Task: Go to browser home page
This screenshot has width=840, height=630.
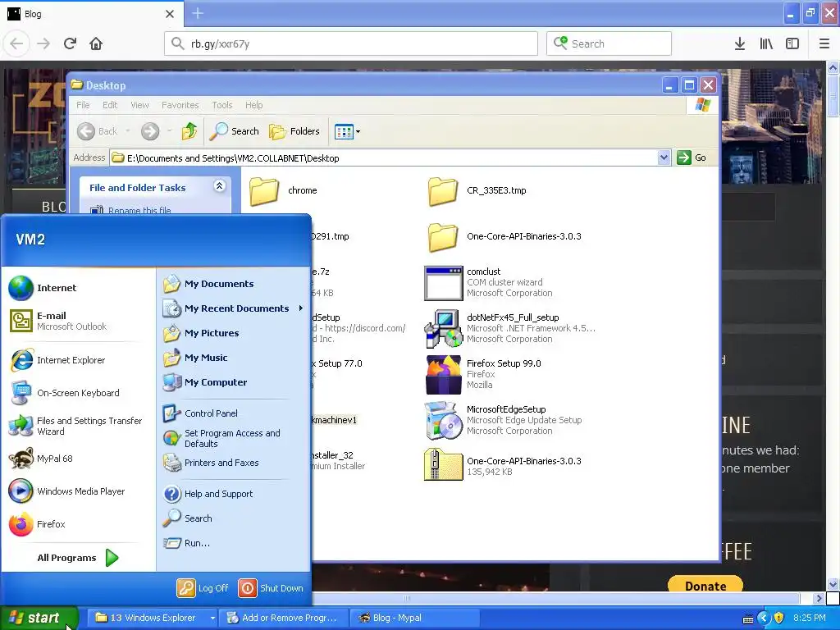Action: tap(96, 43)
